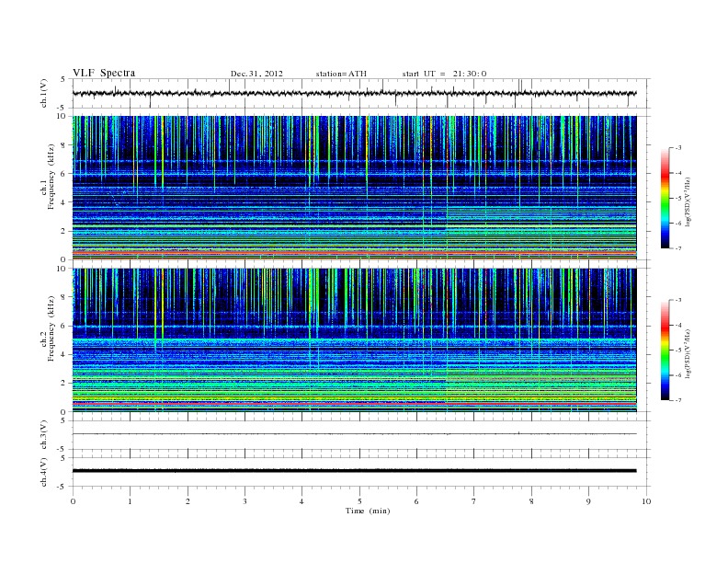Click time axis tick label "1"
Viewport: 728px width, 563px height.
pos(131,501)
